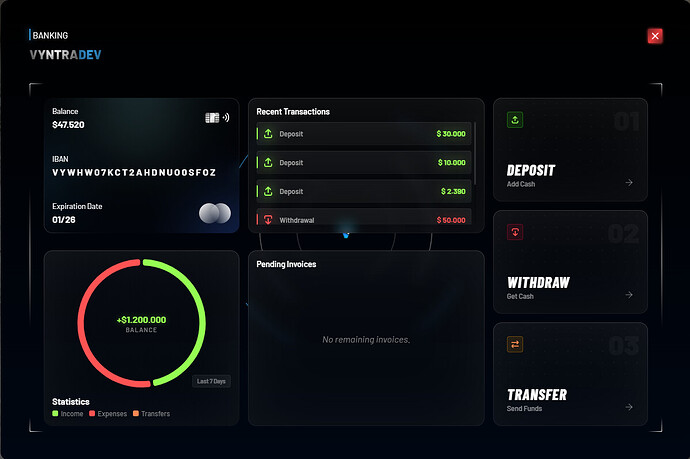Viewport: 690px width, 459px height.
Task: Click the upload icon of $30.000 deposit
Action: (x=268, y=134)
